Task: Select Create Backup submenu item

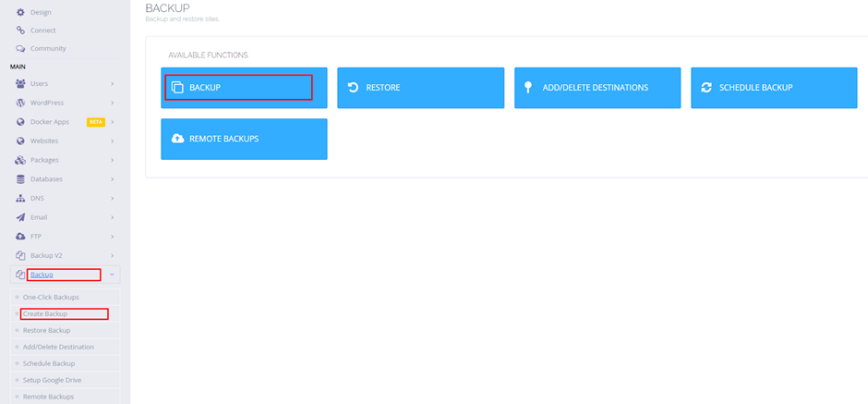Action: (66, 313)
